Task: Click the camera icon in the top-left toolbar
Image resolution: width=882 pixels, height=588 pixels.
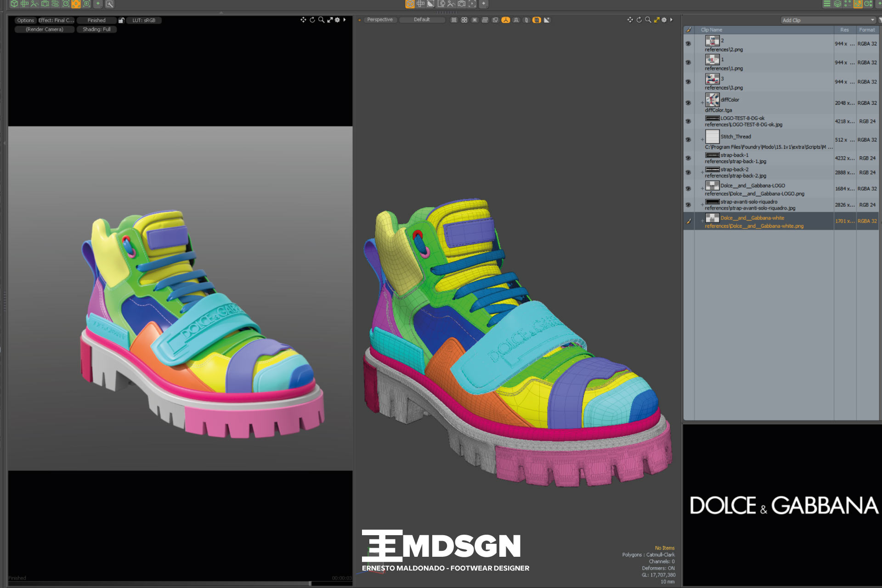Action: (45, 4)
